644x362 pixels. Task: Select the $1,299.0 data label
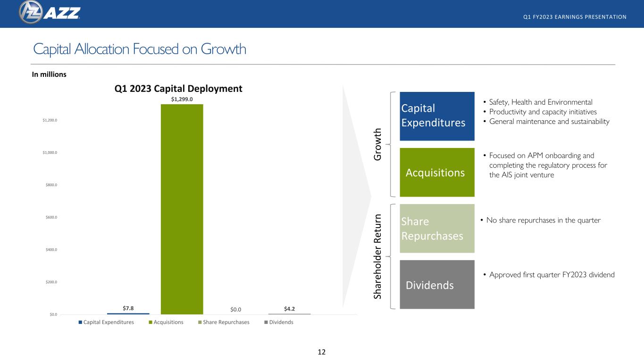tap(182, 99)
